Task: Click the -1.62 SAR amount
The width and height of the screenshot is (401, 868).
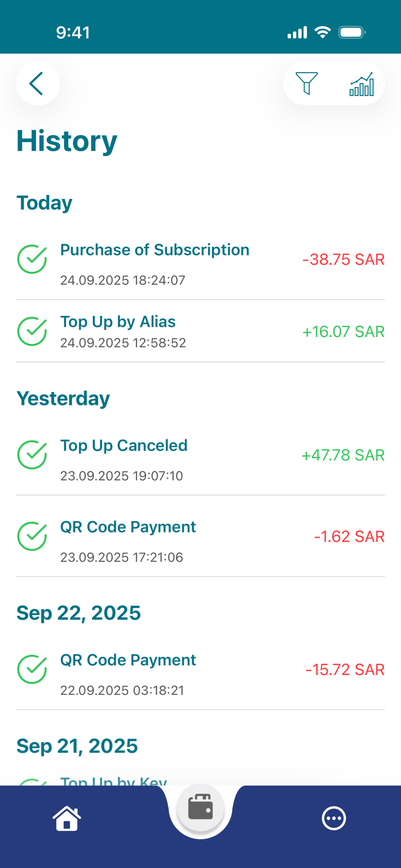Action: tap(349, 536)
